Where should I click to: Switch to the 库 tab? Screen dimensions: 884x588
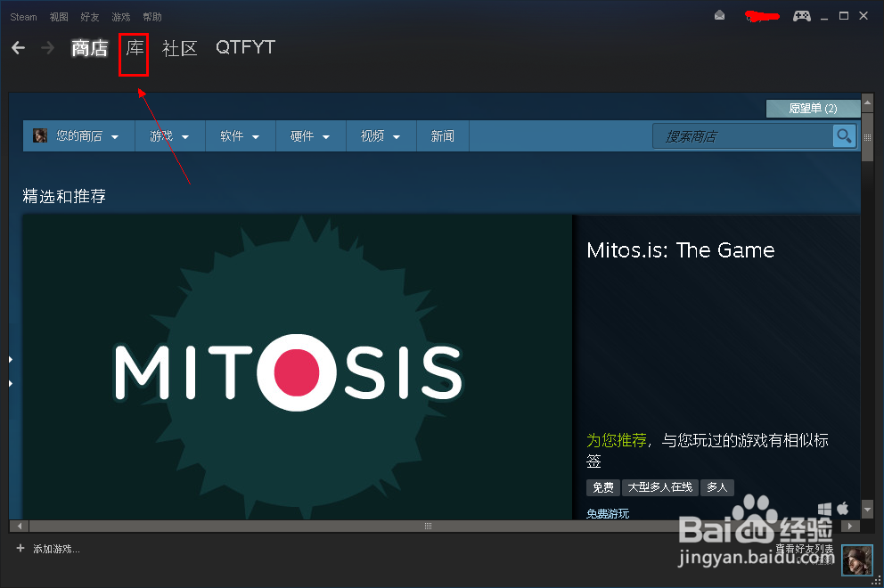[135, 48]
